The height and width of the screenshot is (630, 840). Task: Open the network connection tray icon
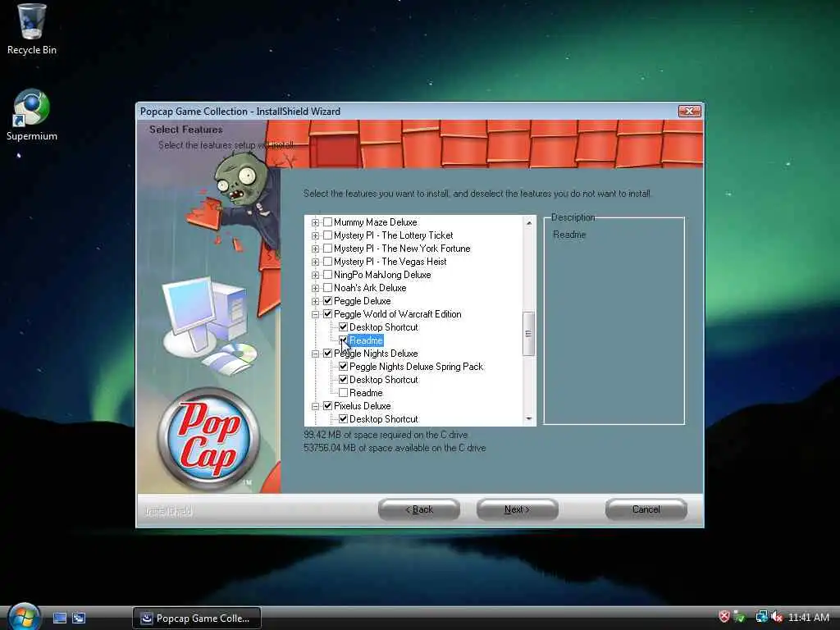pos(761,617)
